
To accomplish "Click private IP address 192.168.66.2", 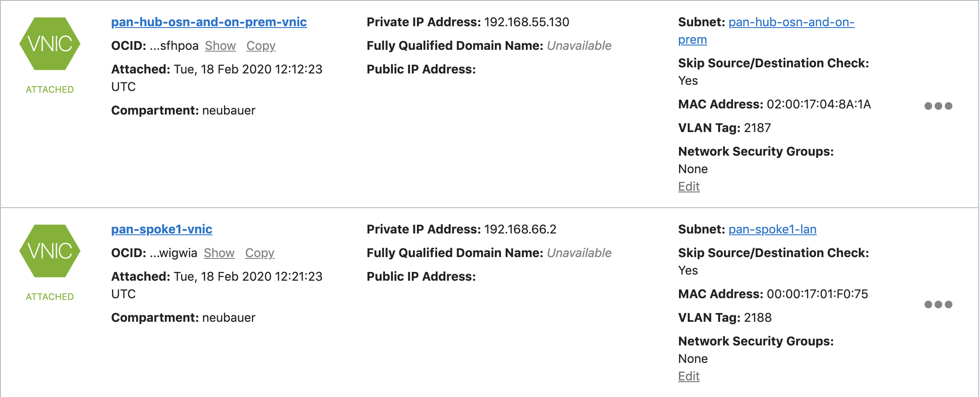I will [520, 229].
